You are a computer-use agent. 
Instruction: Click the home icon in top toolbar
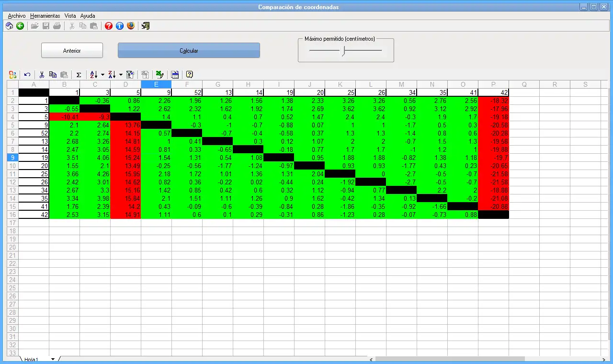[x=9, y=26]
